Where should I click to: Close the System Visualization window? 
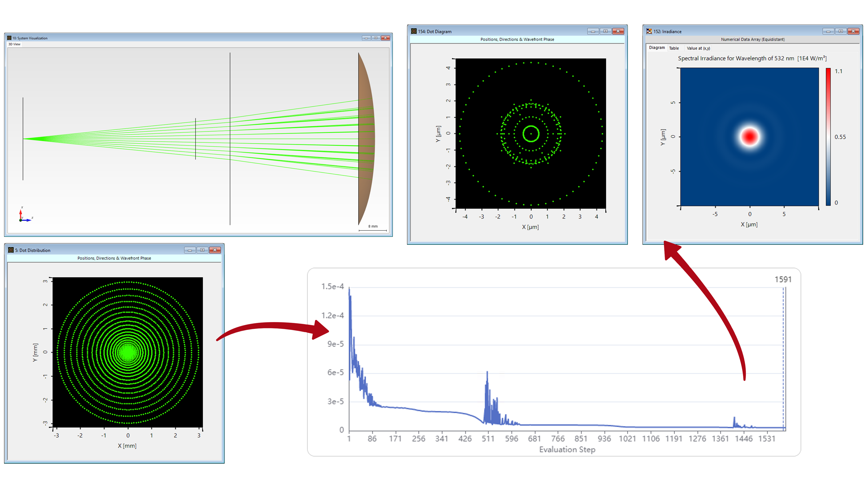[x=385, y=38]
